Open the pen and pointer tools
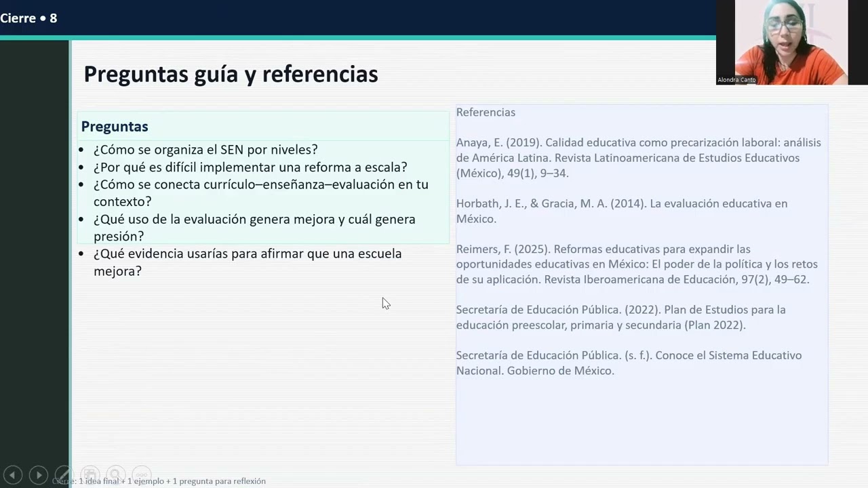Image resolution: width=868 pixels, height=488 pixels. click(x=64, y=475)
